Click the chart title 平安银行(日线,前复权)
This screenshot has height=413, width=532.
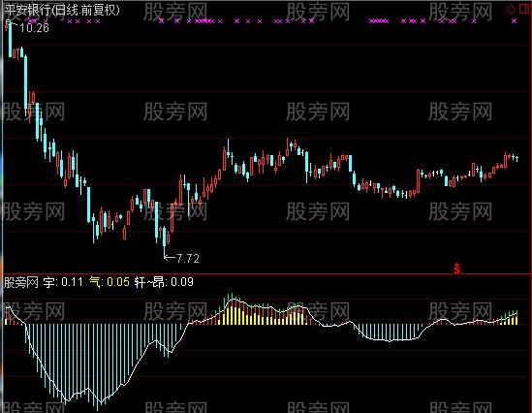coord(62,11)
